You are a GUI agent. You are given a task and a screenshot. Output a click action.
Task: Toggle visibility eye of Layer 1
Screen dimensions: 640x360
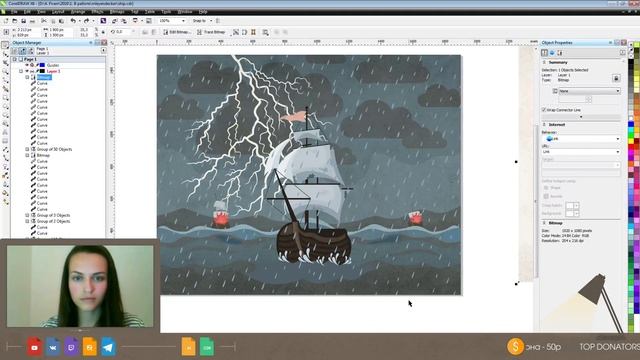click(x=27, y=71)
